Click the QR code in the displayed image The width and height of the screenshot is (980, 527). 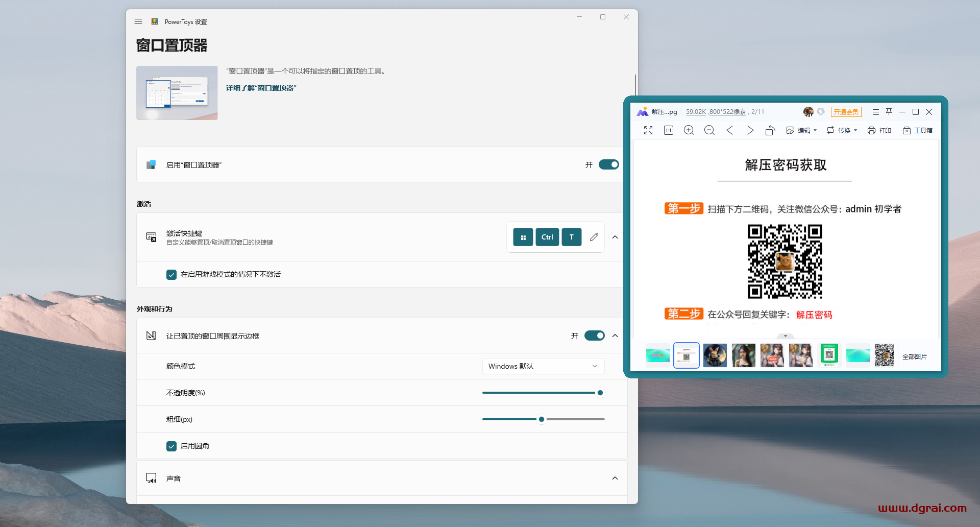785,261
